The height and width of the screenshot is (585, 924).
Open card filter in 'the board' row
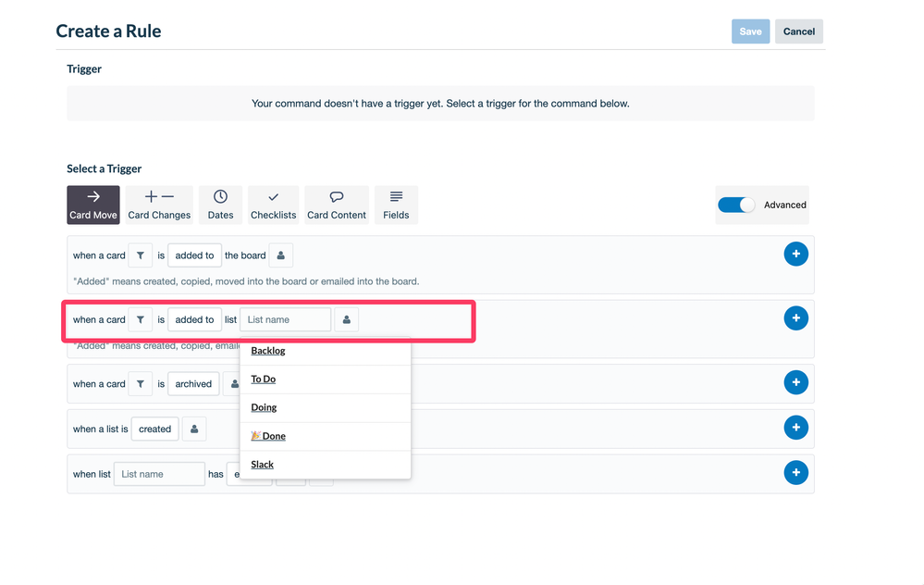(141, 255)
